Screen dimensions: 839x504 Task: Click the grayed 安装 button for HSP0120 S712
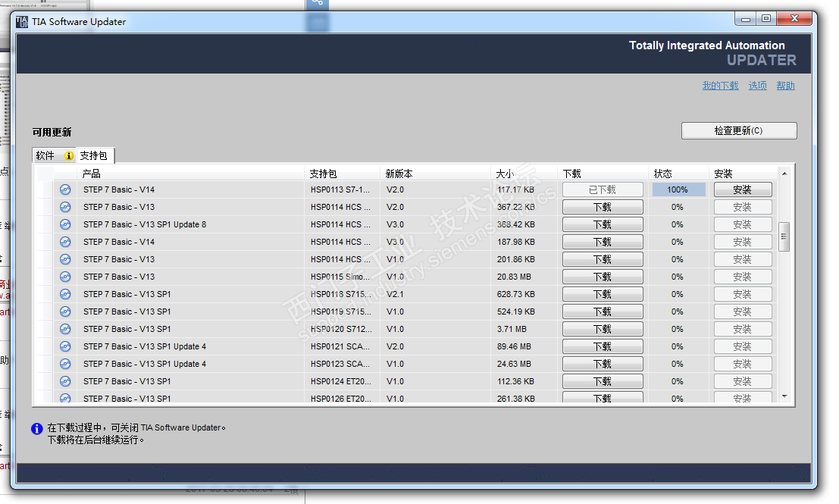pyautogui.click(x=743, y=329)
